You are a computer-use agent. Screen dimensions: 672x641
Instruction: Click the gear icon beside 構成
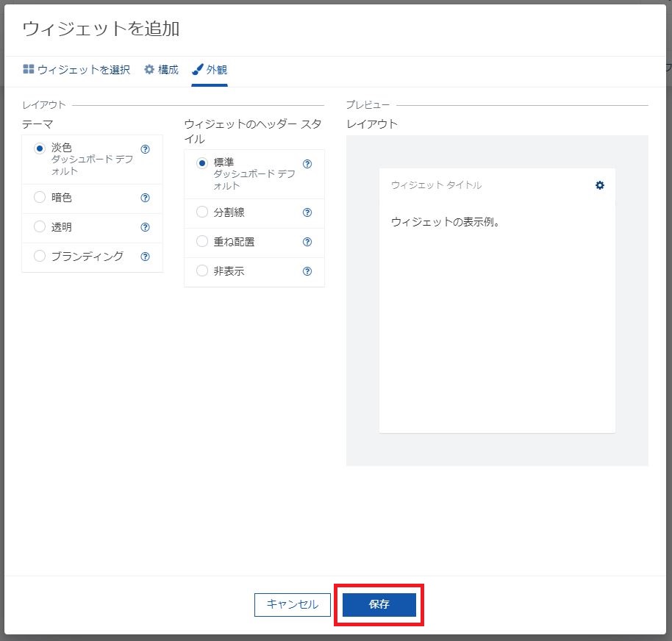pos(148,68)
